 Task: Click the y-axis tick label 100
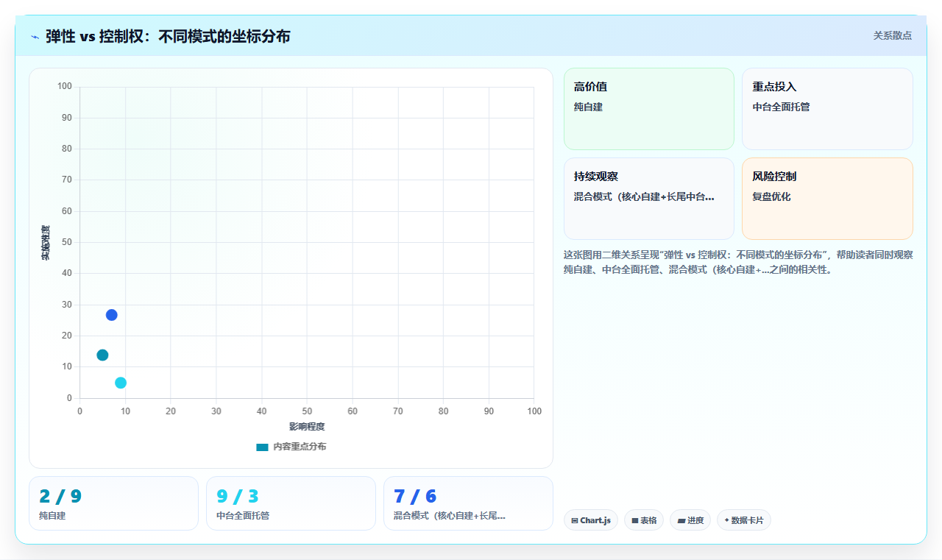pyautogui.click(x=65, y=87)
